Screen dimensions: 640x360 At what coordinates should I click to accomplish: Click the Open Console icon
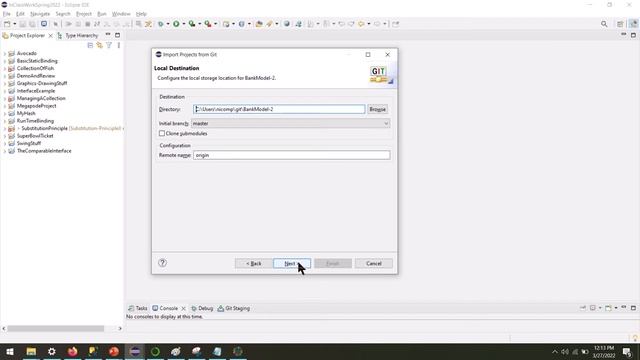(x=608, y=308)
